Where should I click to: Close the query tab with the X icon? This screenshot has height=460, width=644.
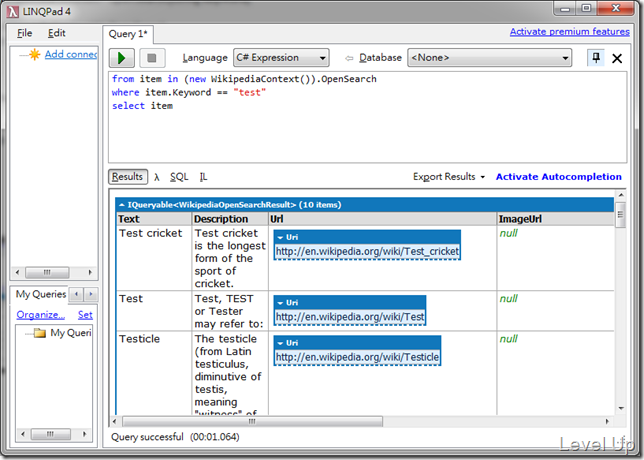[x=617, y=58]
